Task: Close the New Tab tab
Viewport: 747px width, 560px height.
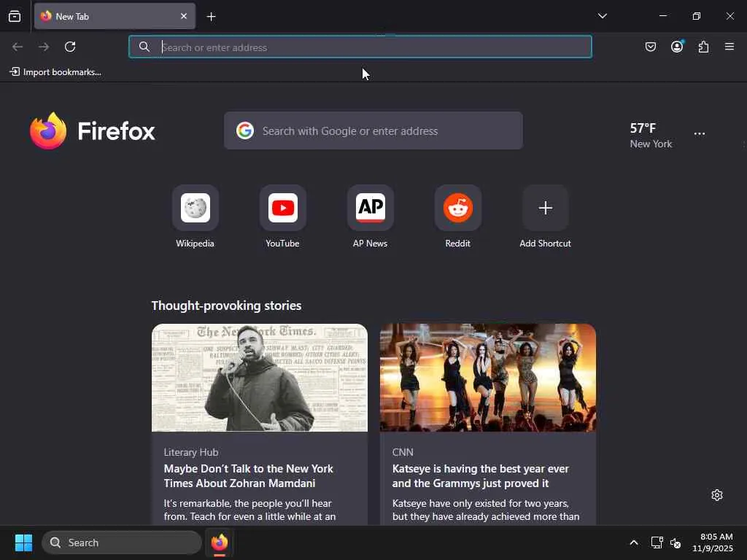Action: pyautogui.click(x=183, y=16)
